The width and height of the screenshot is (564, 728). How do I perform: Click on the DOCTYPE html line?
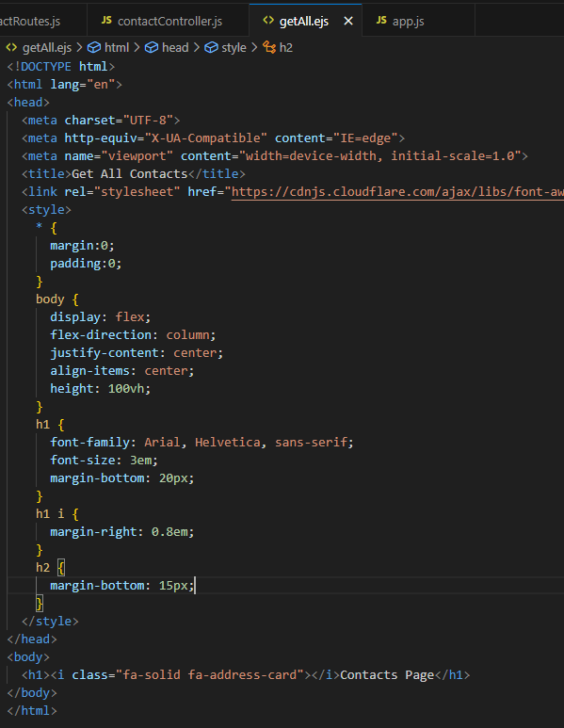61,66
